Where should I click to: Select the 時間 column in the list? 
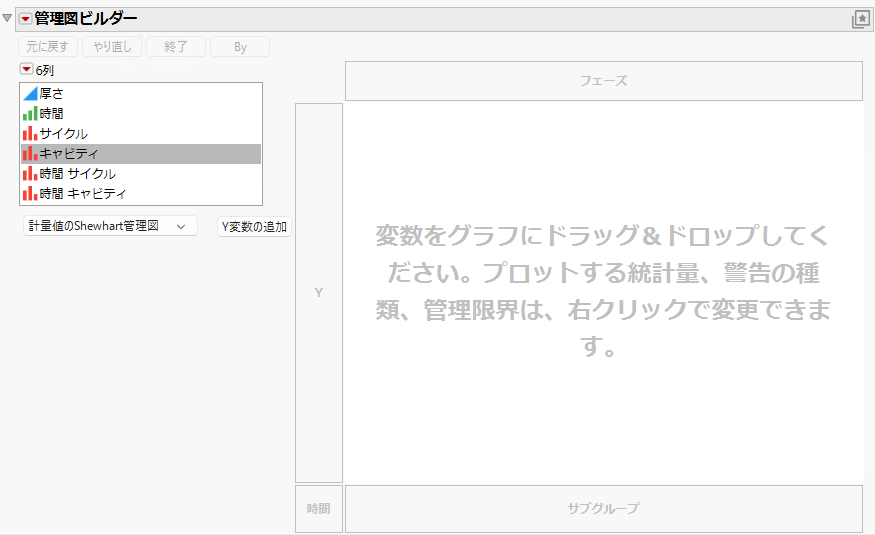click(141, 114)
